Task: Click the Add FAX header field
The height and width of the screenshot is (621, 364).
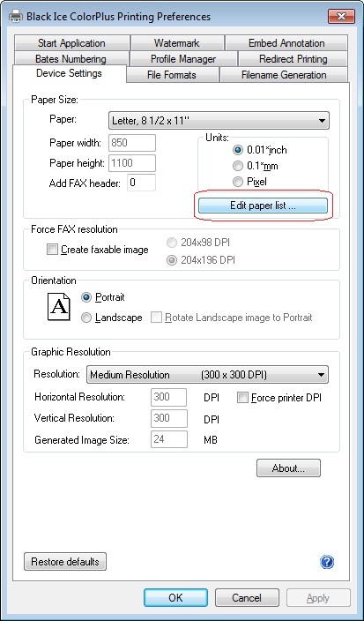Action: tap(141, 183)
